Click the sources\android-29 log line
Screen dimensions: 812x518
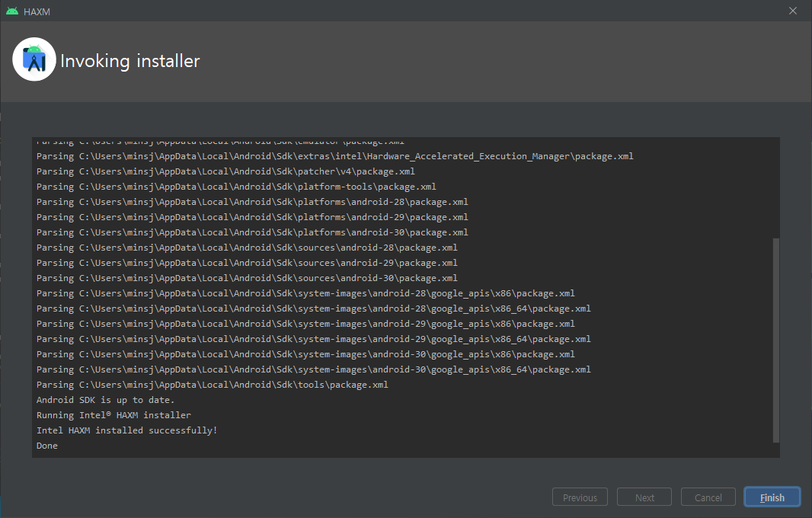247,263
